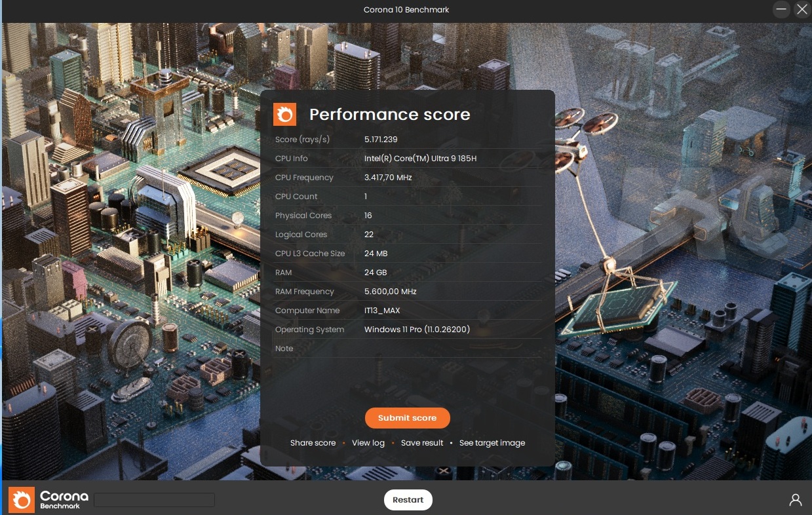Image resolution: width=812 pixels, height=515 pixels.
Task: Select computer name IT13_MAX
Action: (382, 311)
